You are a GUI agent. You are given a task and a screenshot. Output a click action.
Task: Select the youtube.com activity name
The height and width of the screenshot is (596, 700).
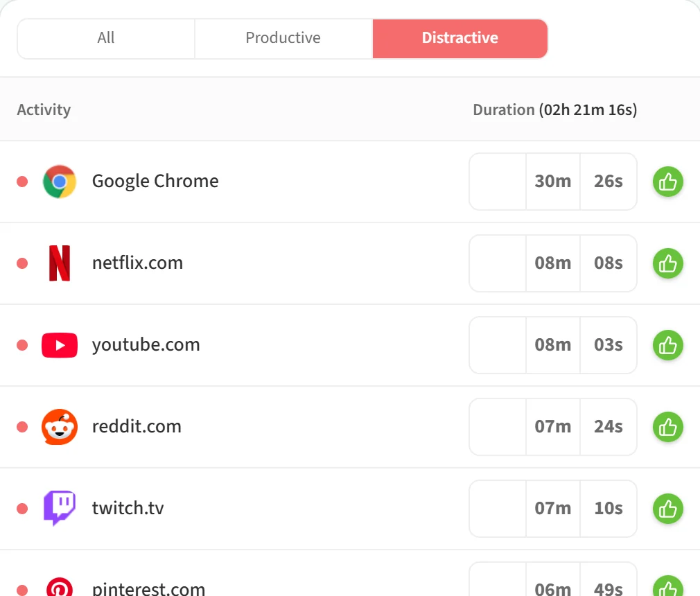pyautogui.click(x=146, y=345)
